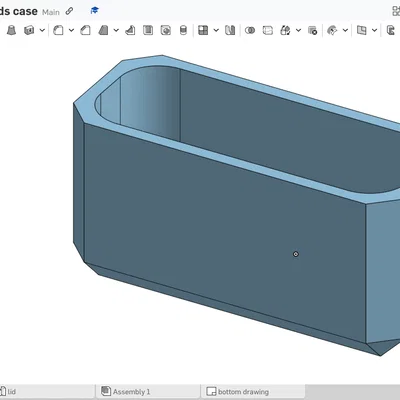Expand the Draft tool dropdown arrow

[116, 30]
